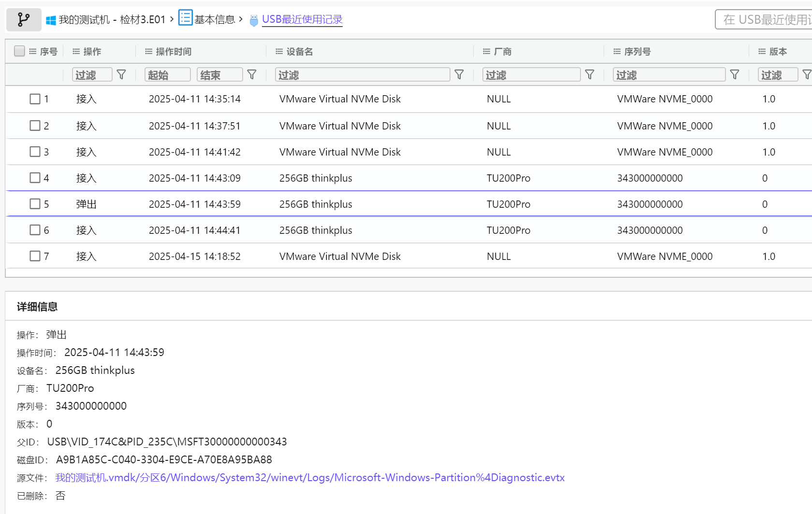Click the search box for USB最近使用记录
The width and height of the screenshot is (812, 514).
tap(764, 19)
